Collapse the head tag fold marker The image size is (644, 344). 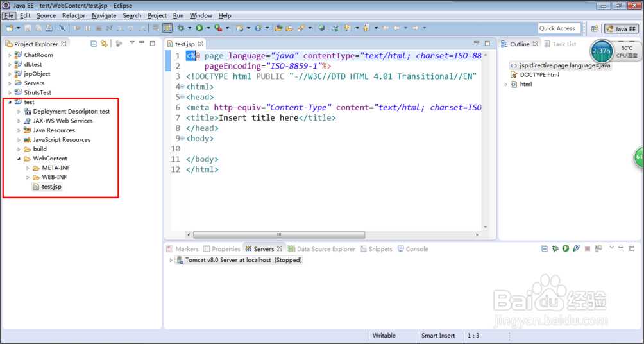click(183, 98)
